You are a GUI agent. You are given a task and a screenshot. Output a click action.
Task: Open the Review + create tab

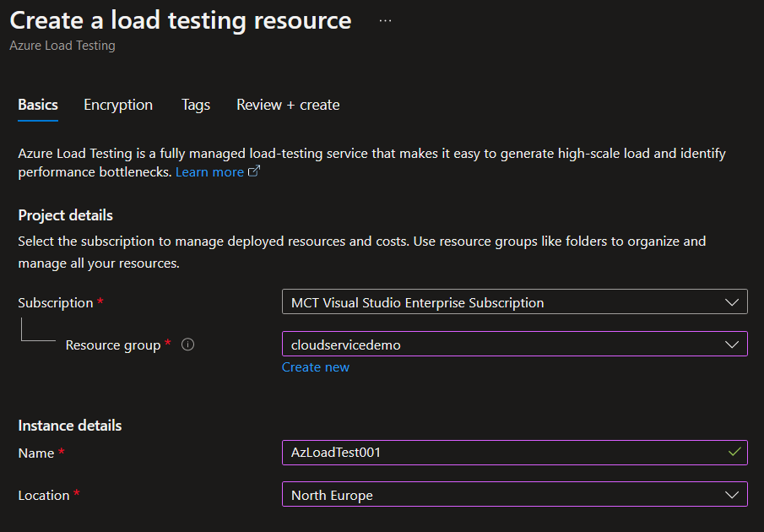pos(288,105)
